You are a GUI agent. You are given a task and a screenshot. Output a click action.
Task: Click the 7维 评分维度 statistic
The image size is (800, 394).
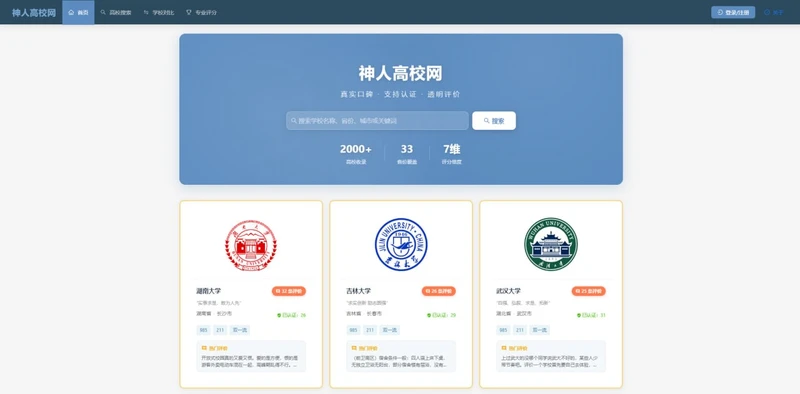tap(452, 154)
